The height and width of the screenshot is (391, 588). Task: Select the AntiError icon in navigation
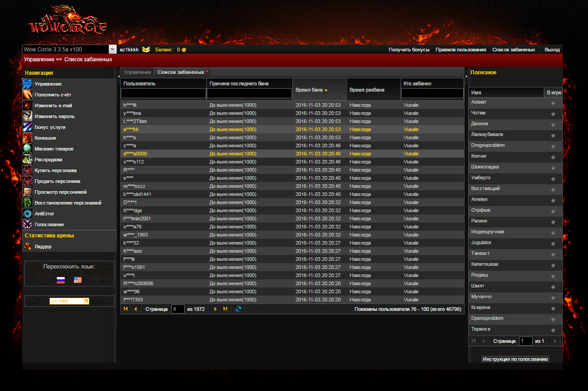coord(27,214)
